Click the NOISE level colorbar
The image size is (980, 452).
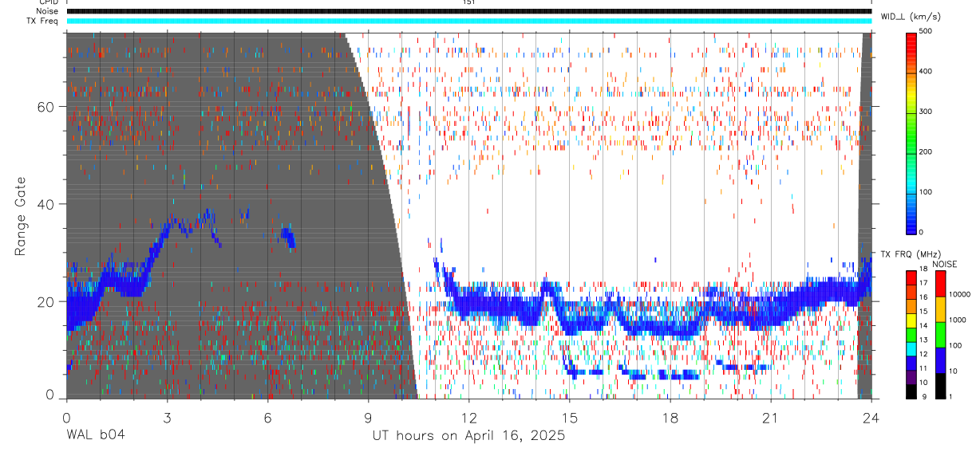pos(940,335)
